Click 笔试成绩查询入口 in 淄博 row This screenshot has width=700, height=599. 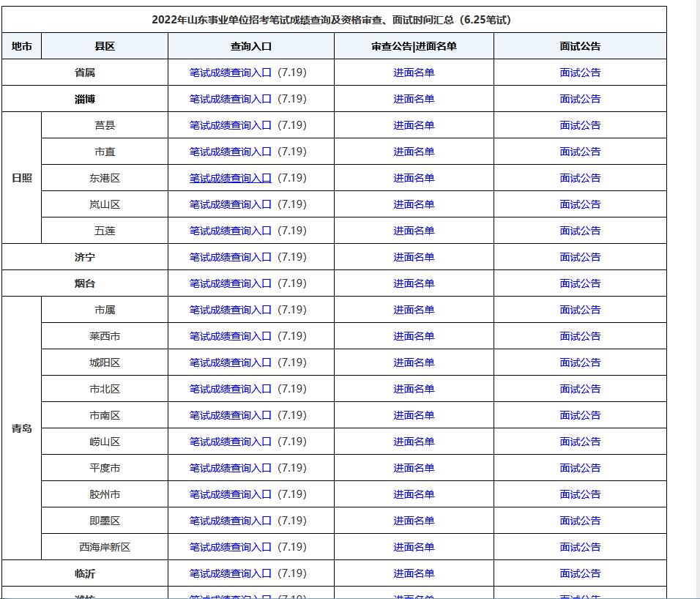coord(231,99)
